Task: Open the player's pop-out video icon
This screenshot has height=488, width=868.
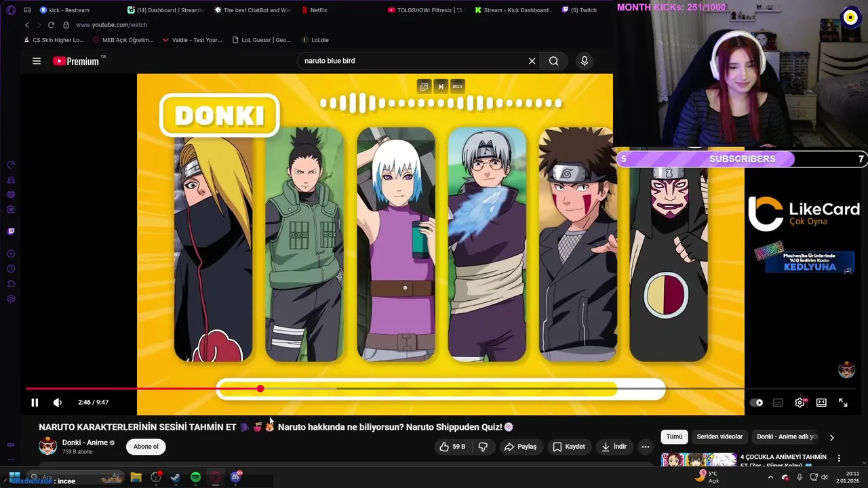Action: (424, 87)
